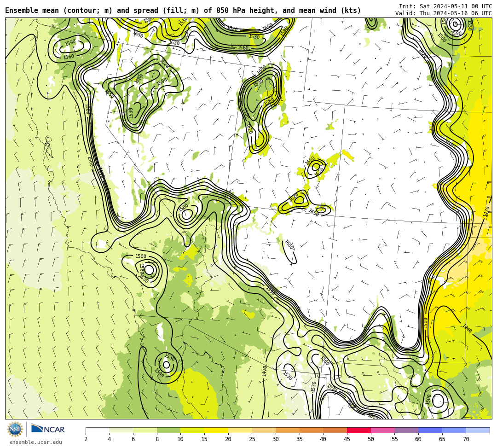Click the colorbar tick label '2'

pos(86,439)
